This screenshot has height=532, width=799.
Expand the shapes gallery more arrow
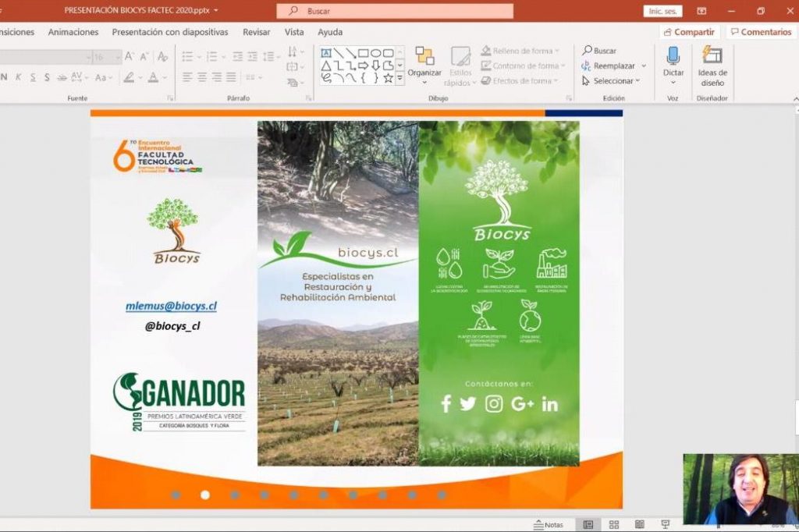(400, 79)
